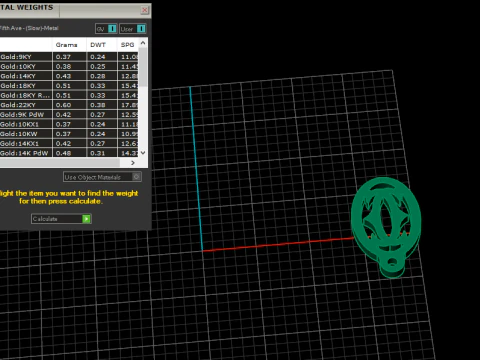This screenshot has width=480, height=360.
Task: Click the horizontal scroll right arrow
Action: [x=133, y=163]
